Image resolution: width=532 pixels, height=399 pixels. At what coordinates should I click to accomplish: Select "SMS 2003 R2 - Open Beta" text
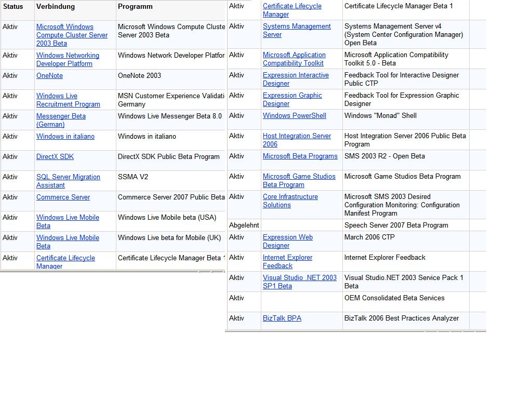pyautogui.click(x=384, y=156)
